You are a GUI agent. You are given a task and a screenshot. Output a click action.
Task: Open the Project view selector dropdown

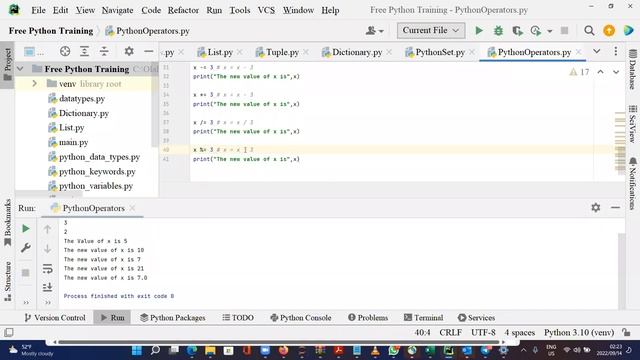(x=34, y=51)
